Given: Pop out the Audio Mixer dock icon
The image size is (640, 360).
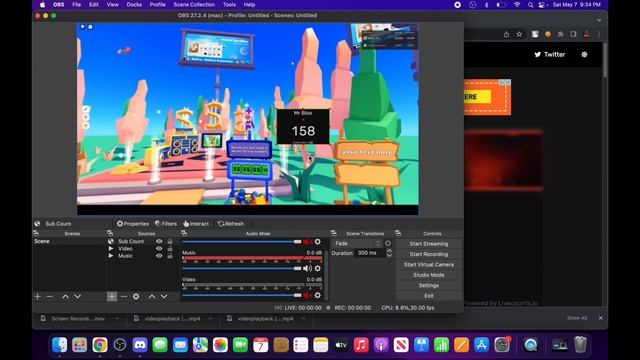Looking at the screenshot, I should click(x=184, y=233).
